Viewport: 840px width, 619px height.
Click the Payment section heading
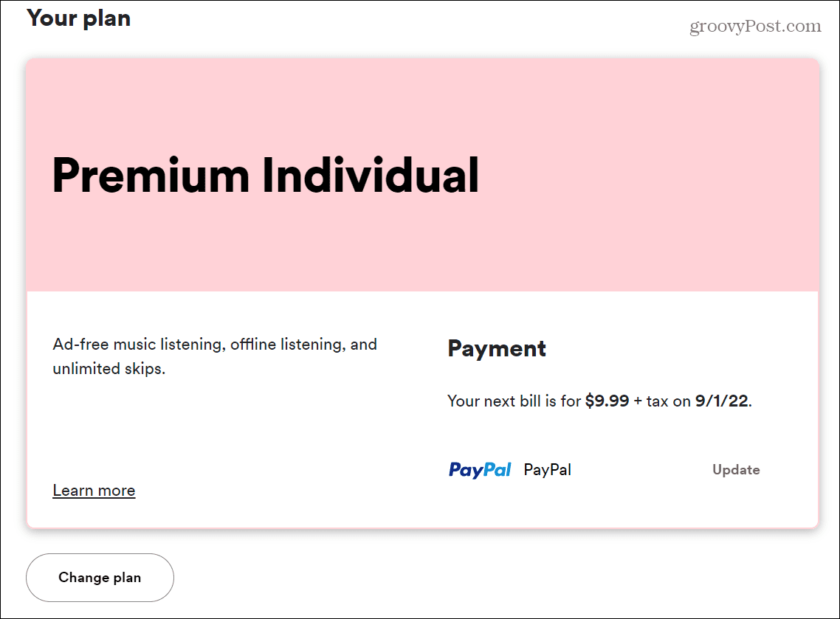tap(497, 348)
